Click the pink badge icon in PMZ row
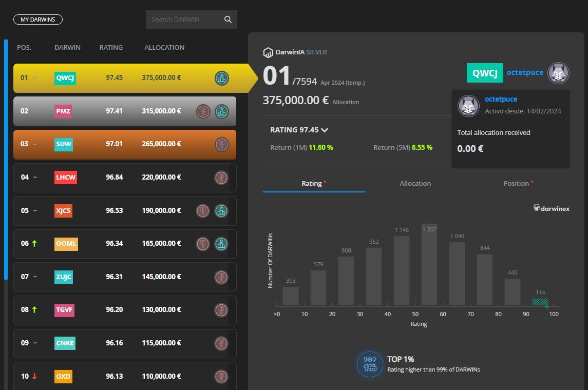This screenshot has width=588, height=390. pyautogui.click(x=203, y=111)
